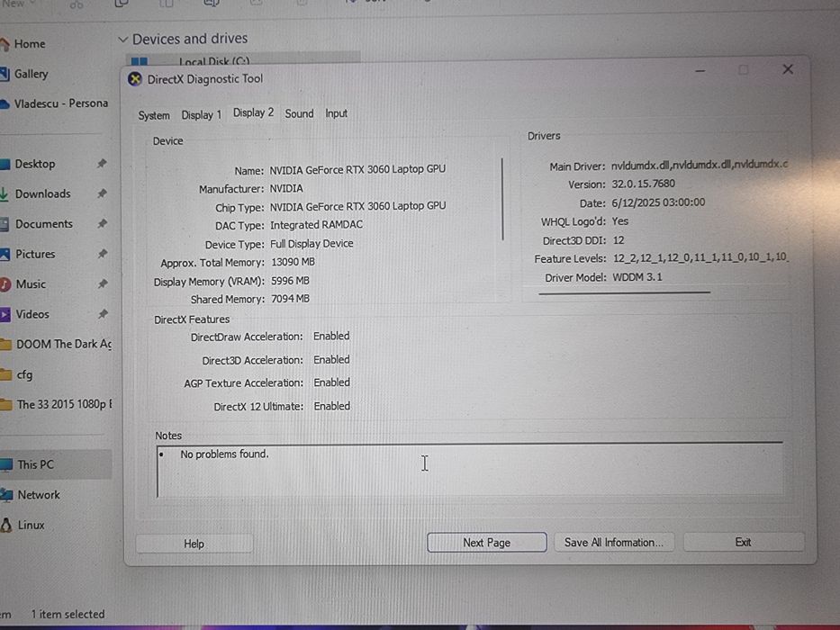
Task: Open the Sound tab
Action: pyautogui.click(x=299, y=113)
